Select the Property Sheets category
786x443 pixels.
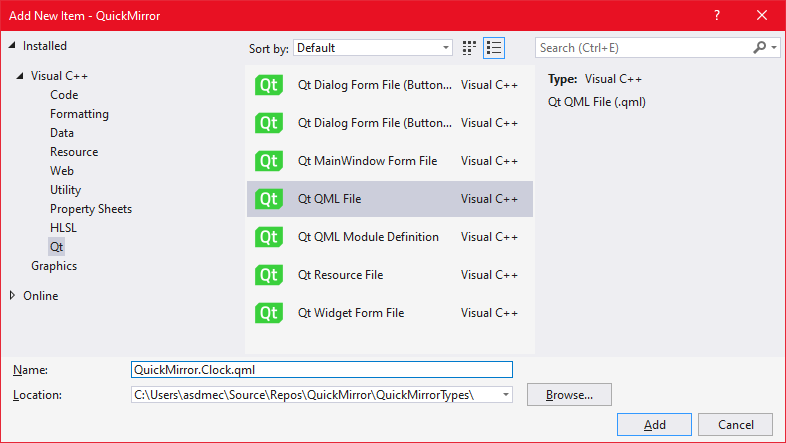tap(91, 209)
